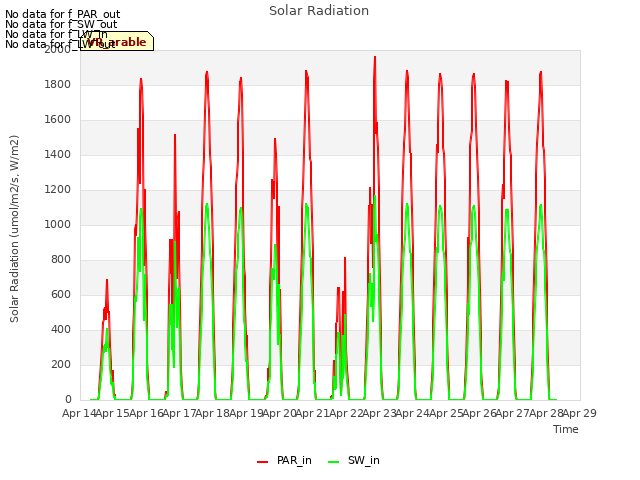640x480 pixels.
Task: Click the 'No data for f_PAR_out' message
Action: [x=62, y=14]
